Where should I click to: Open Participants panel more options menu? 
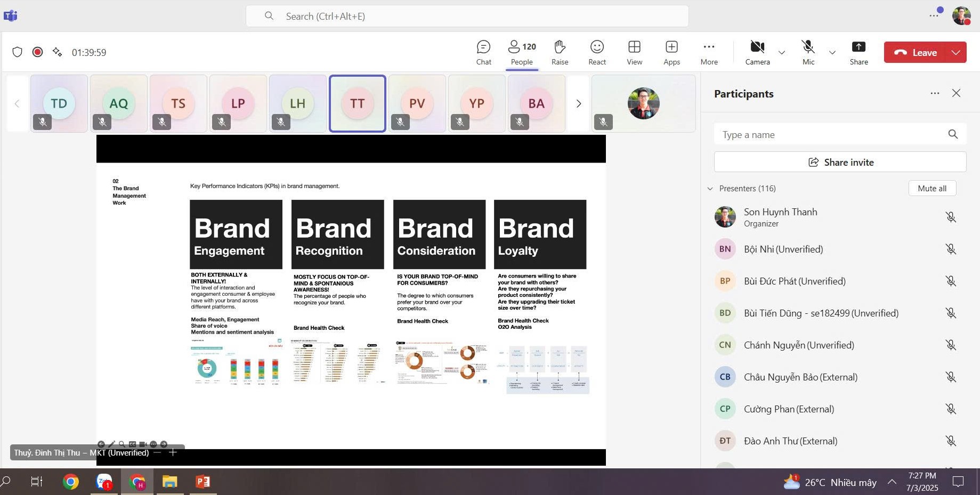pos(935,93)
